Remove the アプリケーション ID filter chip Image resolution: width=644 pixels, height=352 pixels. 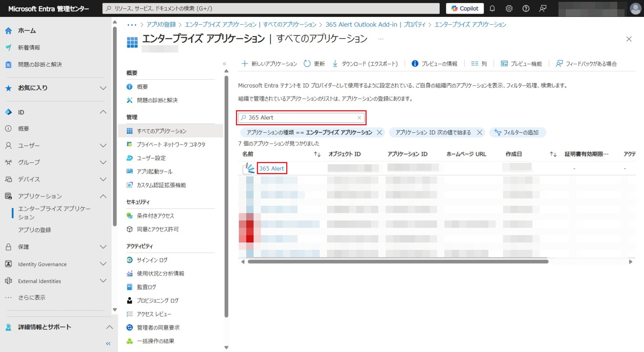click(x=479, y=132)
